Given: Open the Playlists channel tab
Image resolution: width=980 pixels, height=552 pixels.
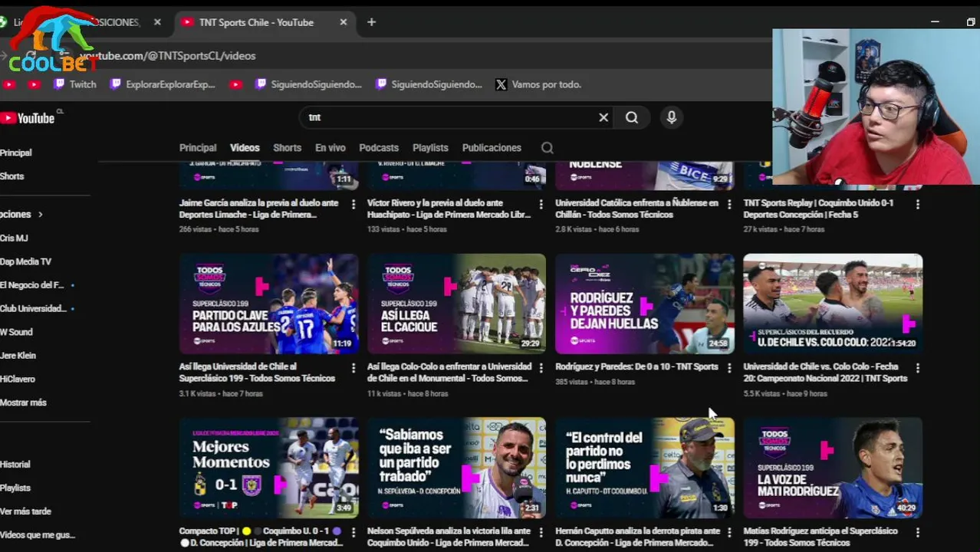Looking at the screenshot, I should click(x=430, y=148).
